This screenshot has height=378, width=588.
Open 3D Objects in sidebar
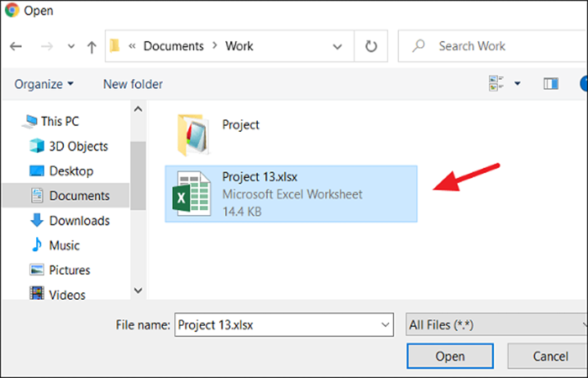coord(78,146)
